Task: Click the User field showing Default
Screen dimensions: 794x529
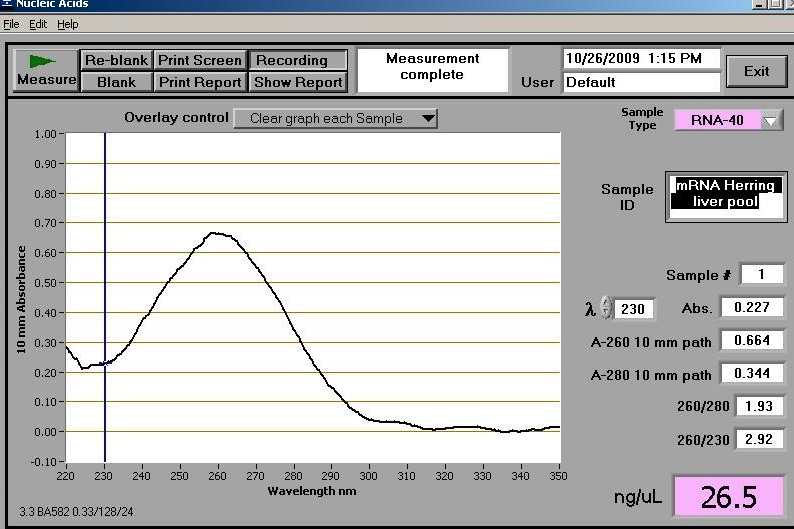Action: [641, 82]
